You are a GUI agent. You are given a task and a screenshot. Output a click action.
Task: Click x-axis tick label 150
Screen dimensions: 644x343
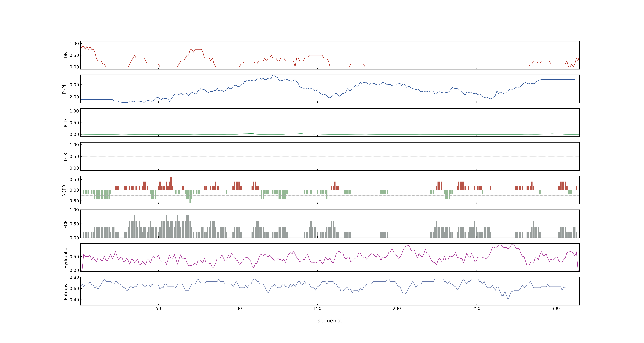pyautogui.click(x=317, y=309)
